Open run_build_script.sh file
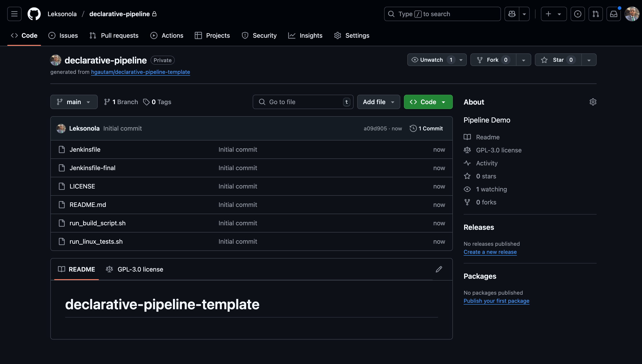The height and width of the screenshot is (364, 642). point(97,223)
